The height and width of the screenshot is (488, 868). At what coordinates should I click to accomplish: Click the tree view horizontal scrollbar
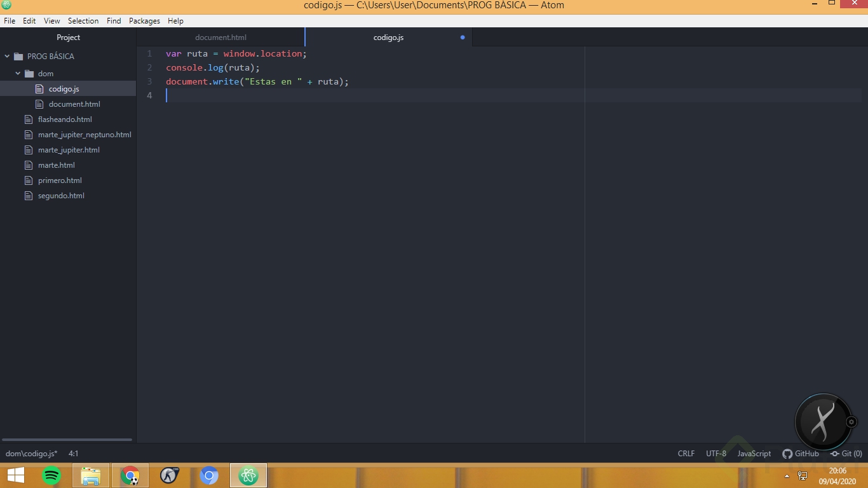point(67,440)
